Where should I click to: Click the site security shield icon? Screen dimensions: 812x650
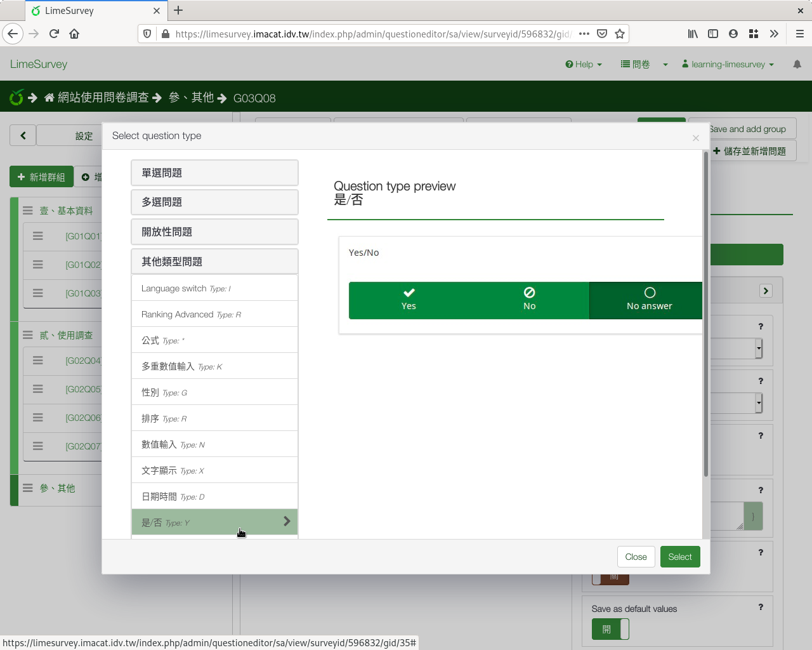tap(147, 34)
